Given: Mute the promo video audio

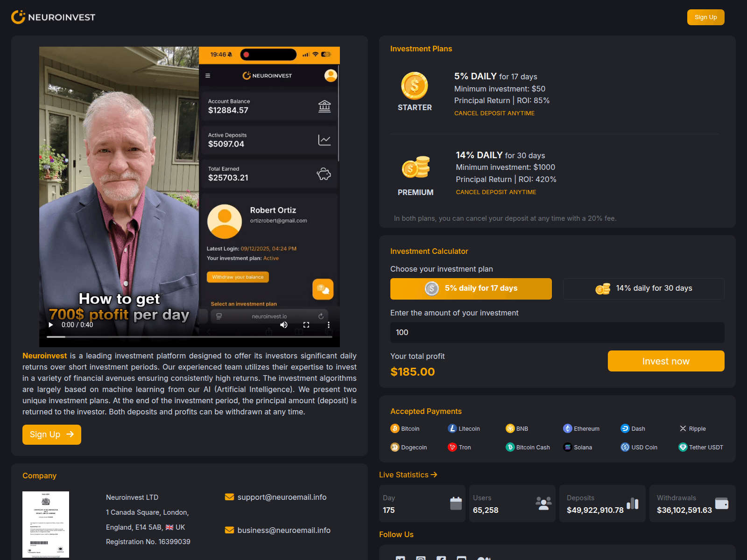Looking at the screenshot, I should [283, 325].
